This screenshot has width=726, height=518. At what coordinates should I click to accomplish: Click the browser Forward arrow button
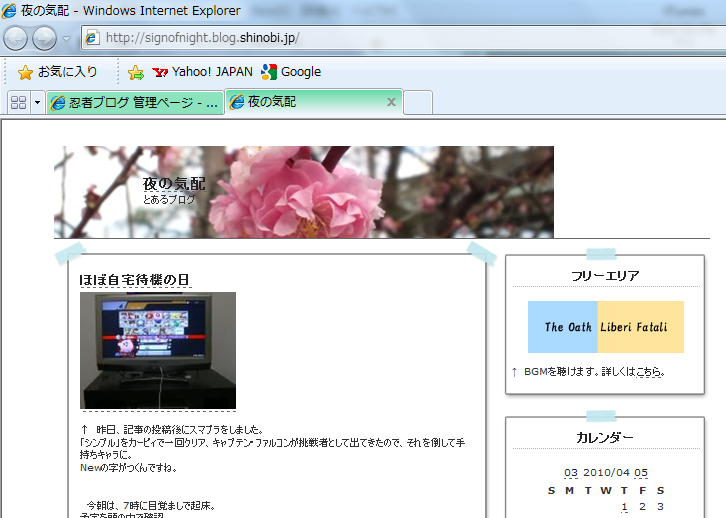click(x=44, y=38)
